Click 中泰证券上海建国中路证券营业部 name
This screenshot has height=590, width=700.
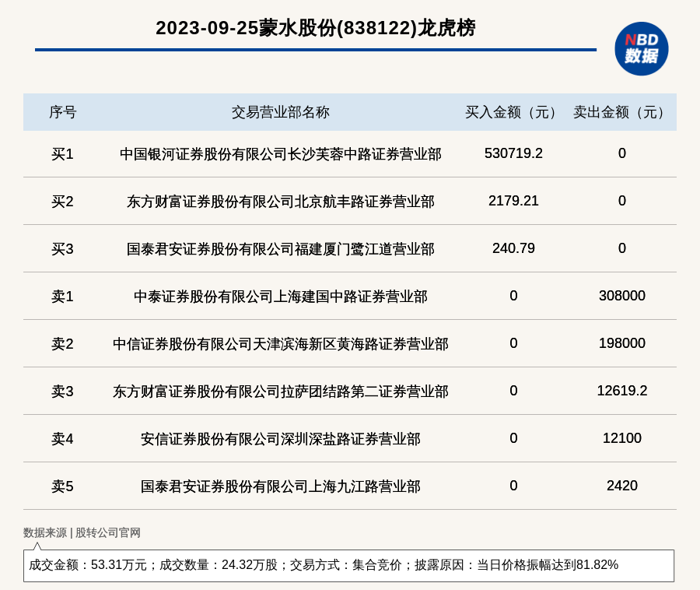(x=280, y=296)
